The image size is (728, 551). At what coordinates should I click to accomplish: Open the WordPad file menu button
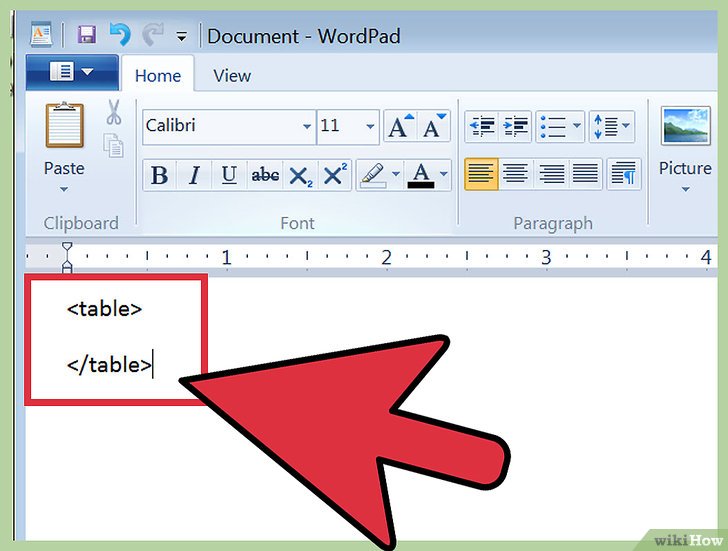coord(72,72)
